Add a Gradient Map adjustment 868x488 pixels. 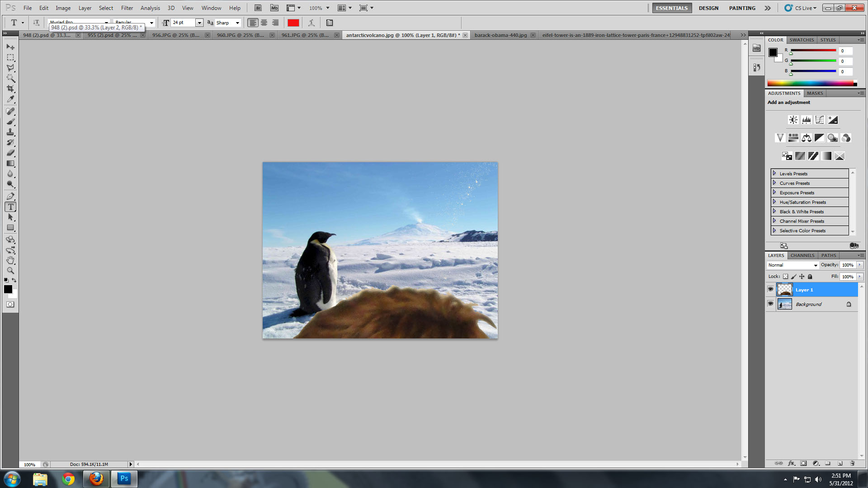[x=826, y=156]
